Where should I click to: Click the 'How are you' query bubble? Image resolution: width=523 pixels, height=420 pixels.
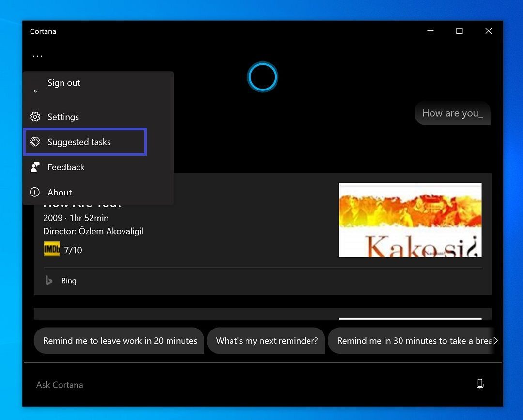[x=452, y=113]
